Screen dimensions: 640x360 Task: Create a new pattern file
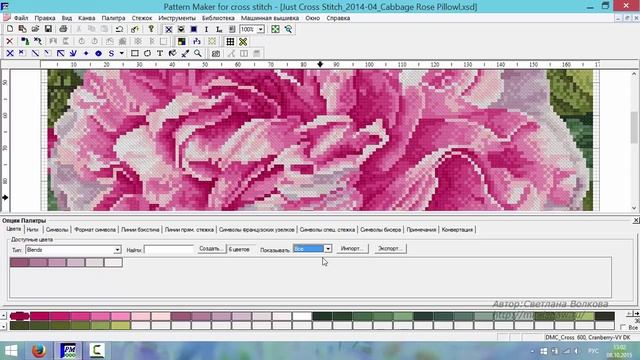pyautogui.click(x=10, y=29)
